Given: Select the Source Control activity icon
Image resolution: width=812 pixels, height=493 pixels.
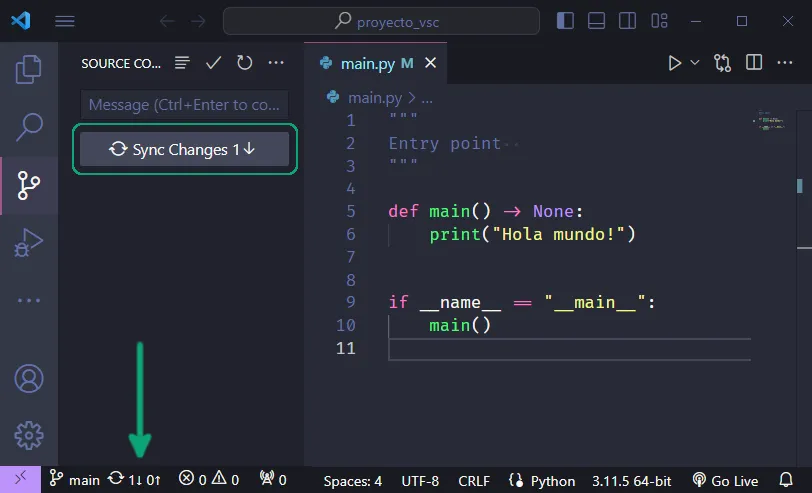Looking at the screenshot, I should 29,185.
